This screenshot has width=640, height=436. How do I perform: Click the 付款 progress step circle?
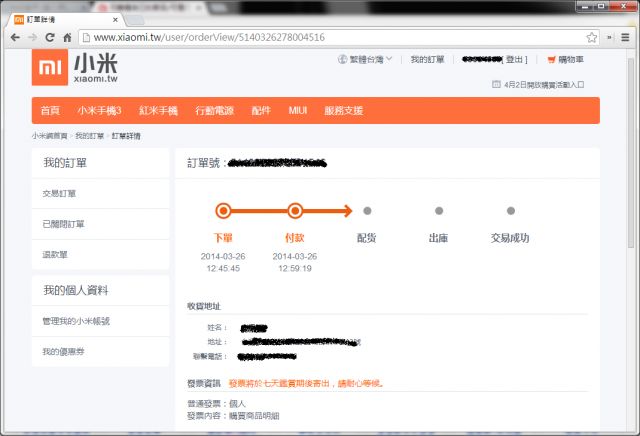(295, 211)
